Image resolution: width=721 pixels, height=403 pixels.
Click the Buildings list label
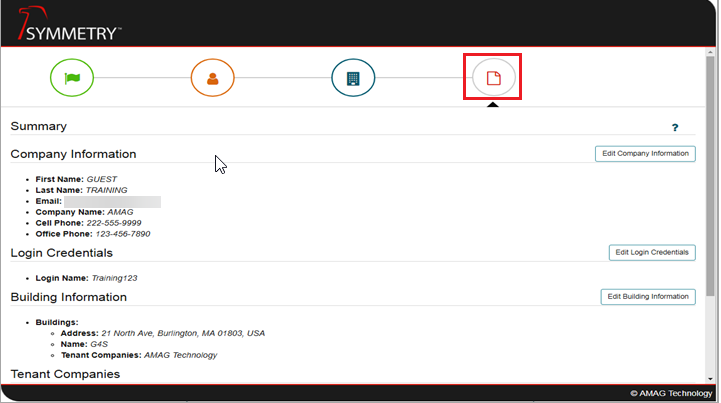click(57, 322)
